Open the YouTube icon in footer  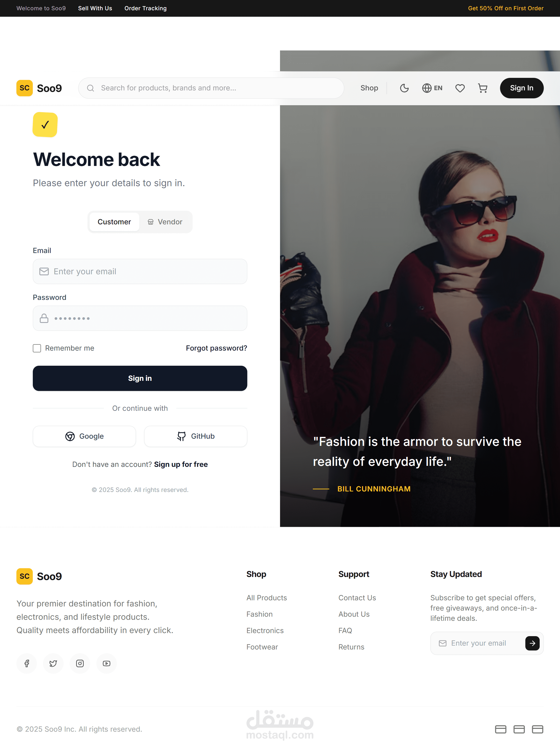[x=106, y=663]
